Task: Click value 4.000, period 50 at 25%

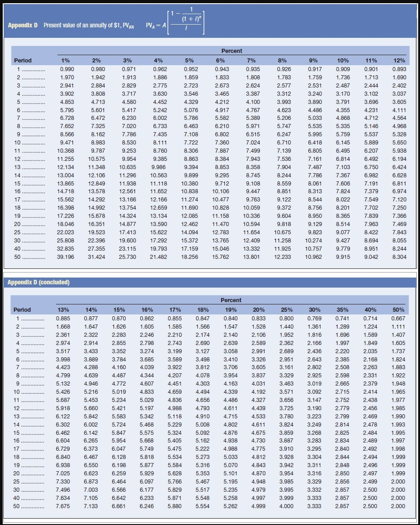Action: [286, 507]
